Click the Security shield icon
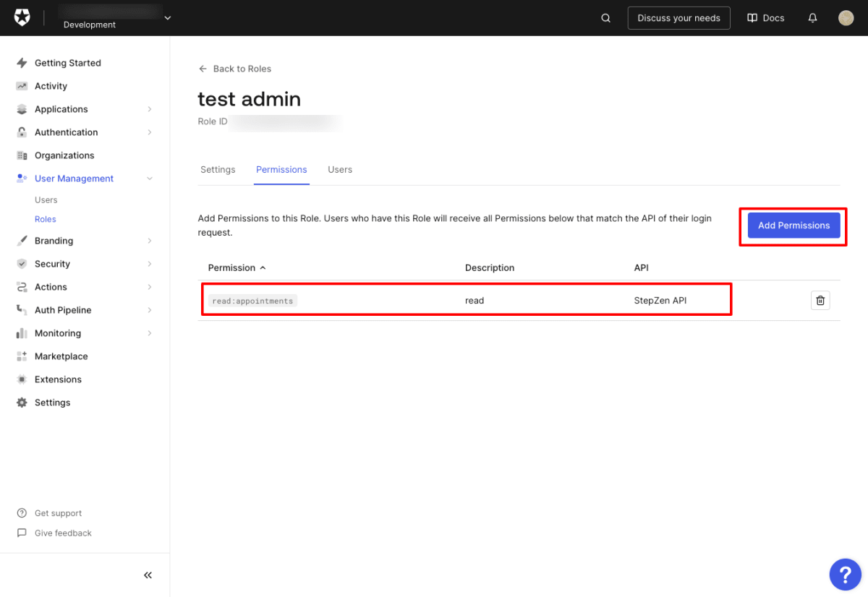 pyautogui.click(x=22, y=264)
